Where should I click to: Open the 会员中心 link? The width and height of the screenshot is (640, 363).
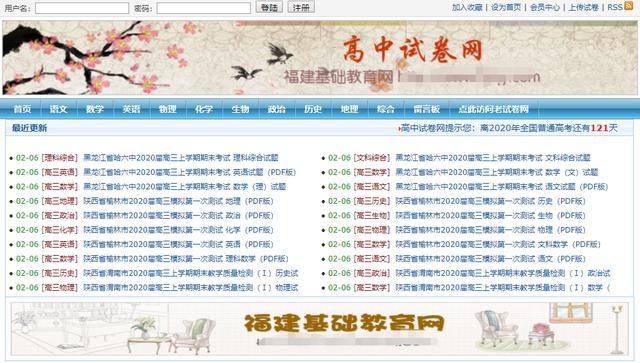pyautogui.click(x=544, y=7)
